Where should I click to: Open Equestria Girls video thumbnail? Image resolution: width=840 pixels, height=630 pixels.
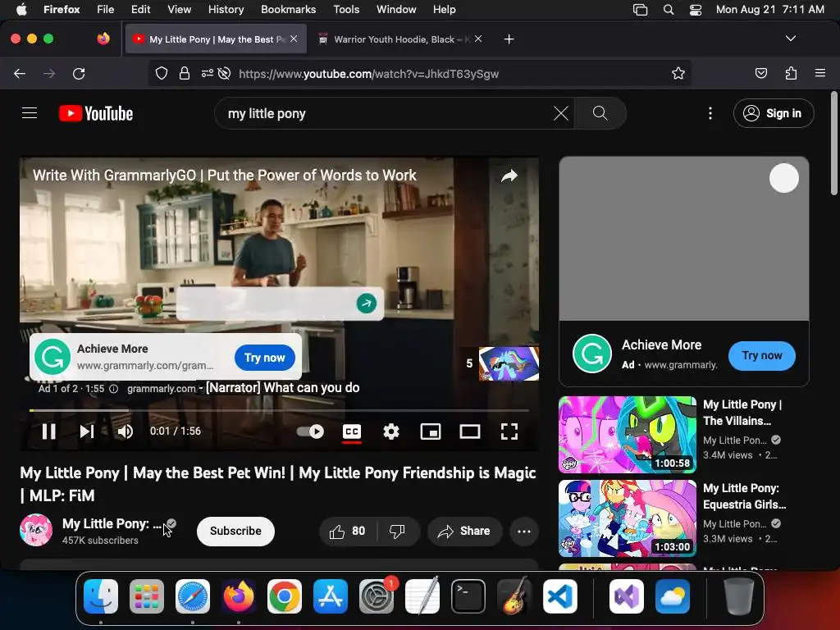point(628,518)
